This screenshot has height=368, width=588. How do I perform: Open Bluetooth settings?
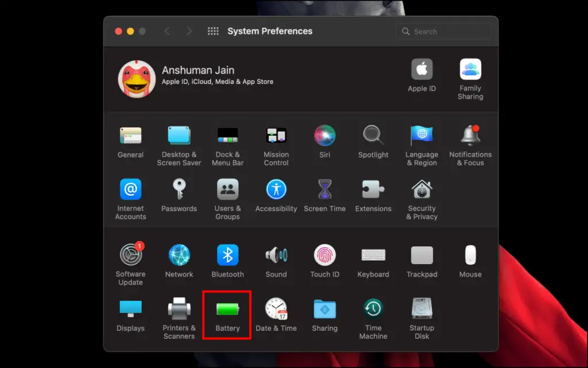[x=227, y=255]
